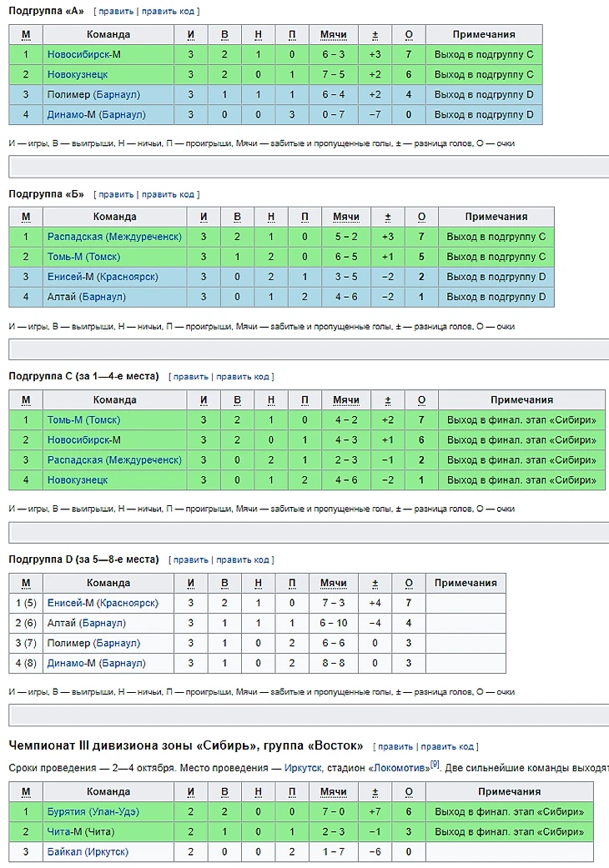Click the "Мячи" column header in Подгруппа «Б»
This screenshot has height=868, width=609.
(x=346, y=217)
